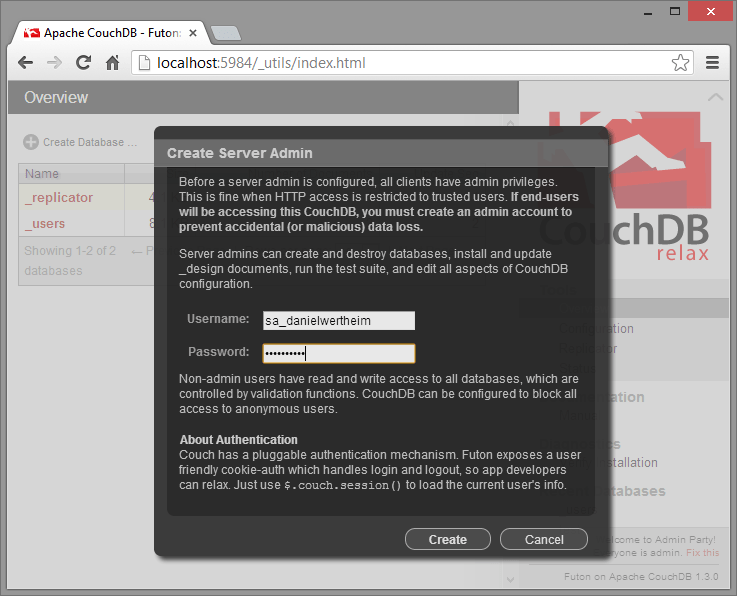Open the _replicator database

pos(59,198)
